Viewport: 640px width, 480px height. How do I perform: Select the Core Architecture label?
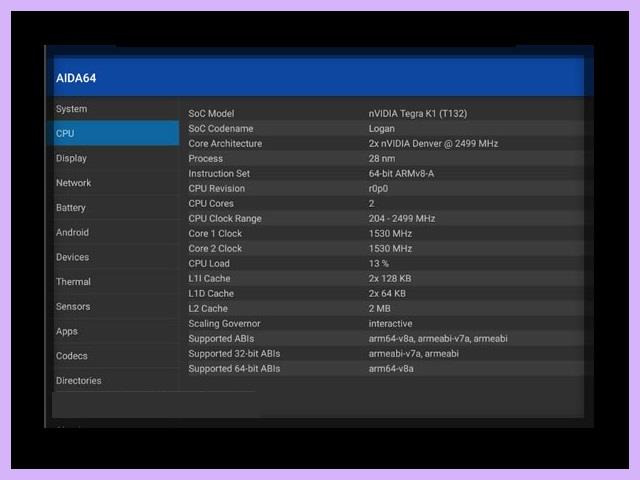tap(225, 144)
